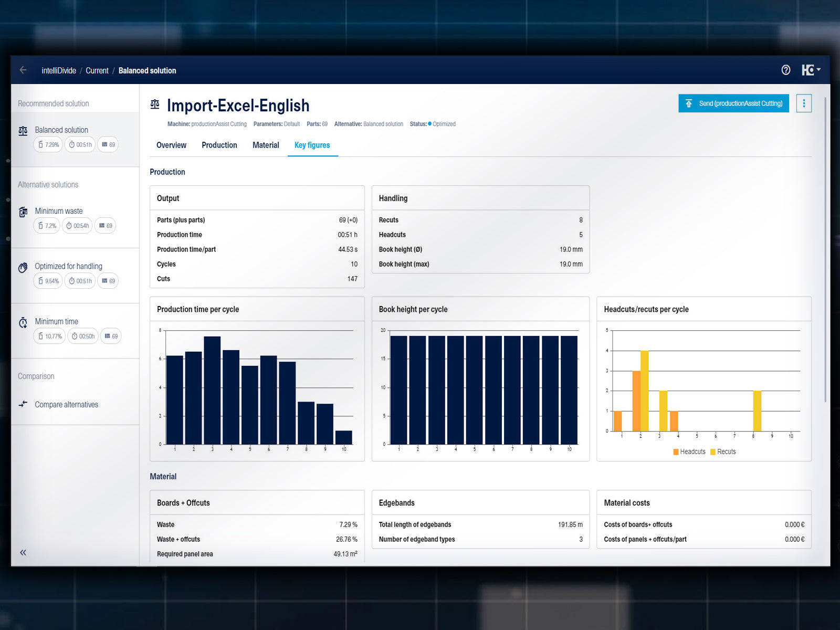Screen dimensions: 840x630
Task: Open the help question mark icon
Action: [785, 70]
